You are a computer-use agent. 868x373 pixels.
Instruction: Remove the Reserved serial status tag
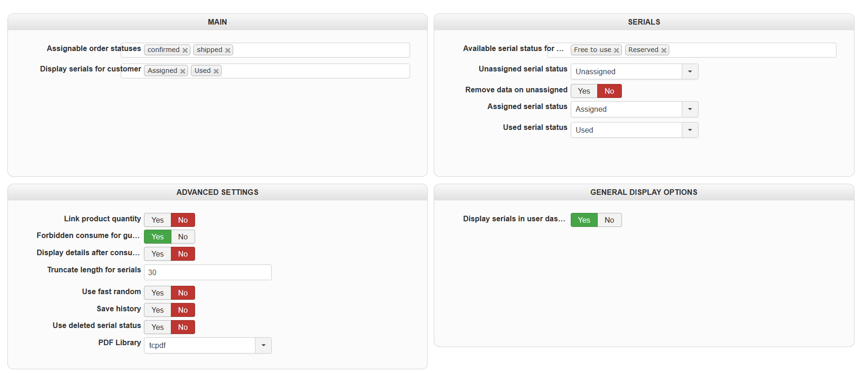pos(664,50)
